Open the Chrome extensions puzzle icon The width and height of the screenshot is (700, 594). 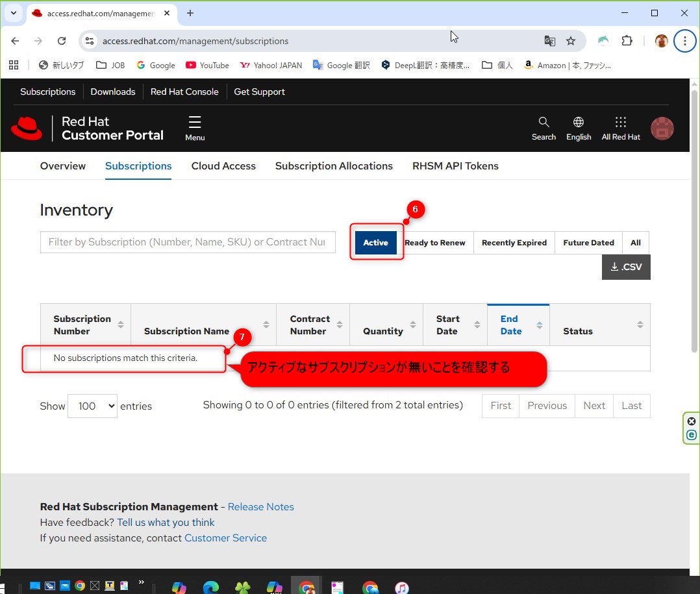pyautogui.click(x=627, y=41)
